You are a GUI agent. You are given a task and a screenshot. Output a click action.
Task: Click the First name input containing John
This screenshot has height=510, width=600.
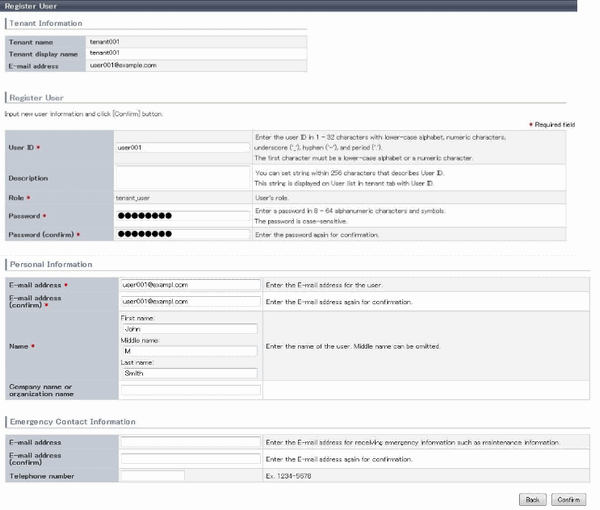pyautogui.click(x=189, y=327)
